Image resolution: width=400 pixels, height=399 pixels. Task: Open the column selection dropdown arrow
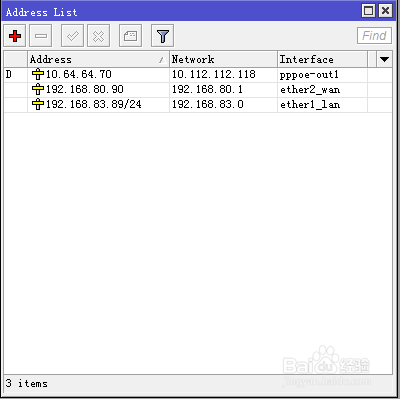click(x=384, y=59)
